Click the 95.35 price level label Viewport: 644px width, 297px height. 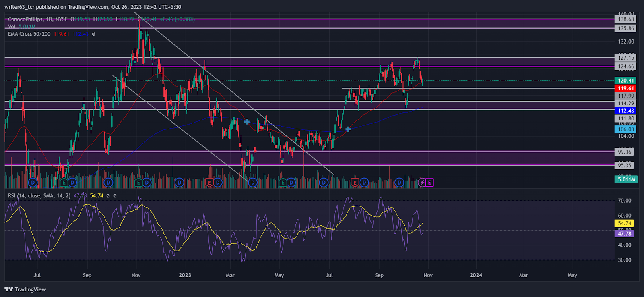point(624,165)
